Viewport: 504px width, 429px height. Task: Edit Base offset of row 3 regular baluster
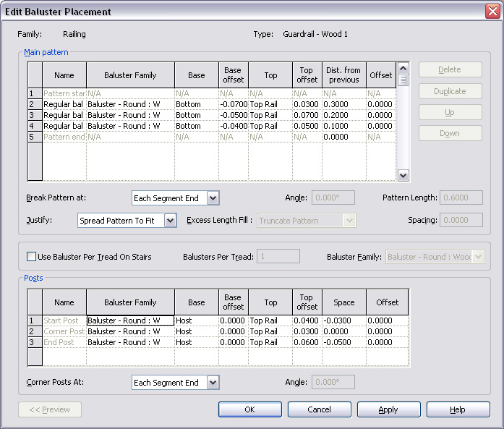pyautogui.click(x=233, y=116)
